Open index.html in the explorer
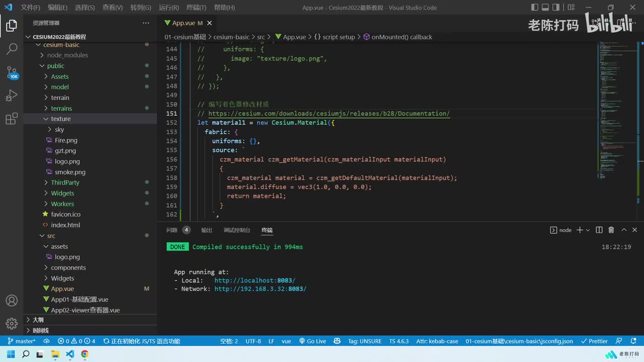644x362 pixels. tap(65, 225)
